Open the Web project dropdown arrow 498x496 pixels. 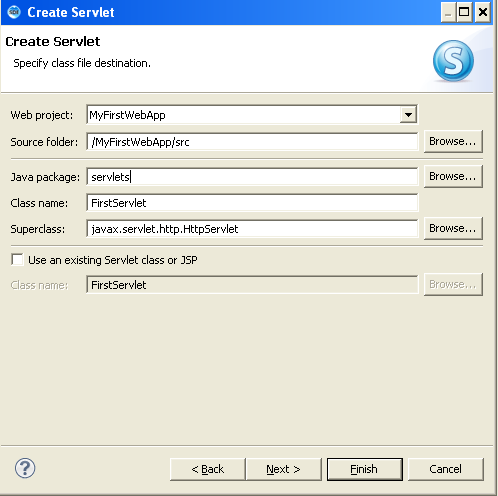point(408,115)
